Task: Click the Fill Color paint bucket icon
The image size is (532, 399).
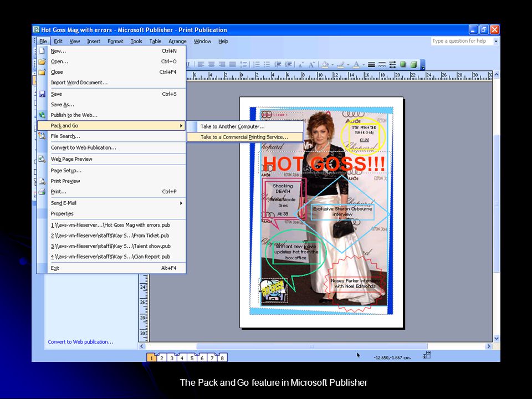Action: (x=325, y=64)
